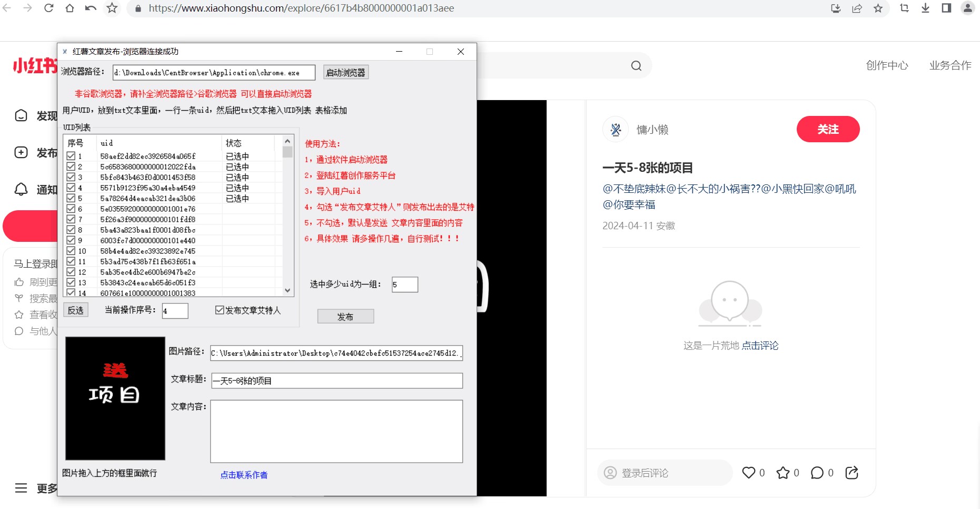Screen dimensions: 980x509
Task: Open 点击联系作者 link in the dialog
Action: [x=243, y=475]
